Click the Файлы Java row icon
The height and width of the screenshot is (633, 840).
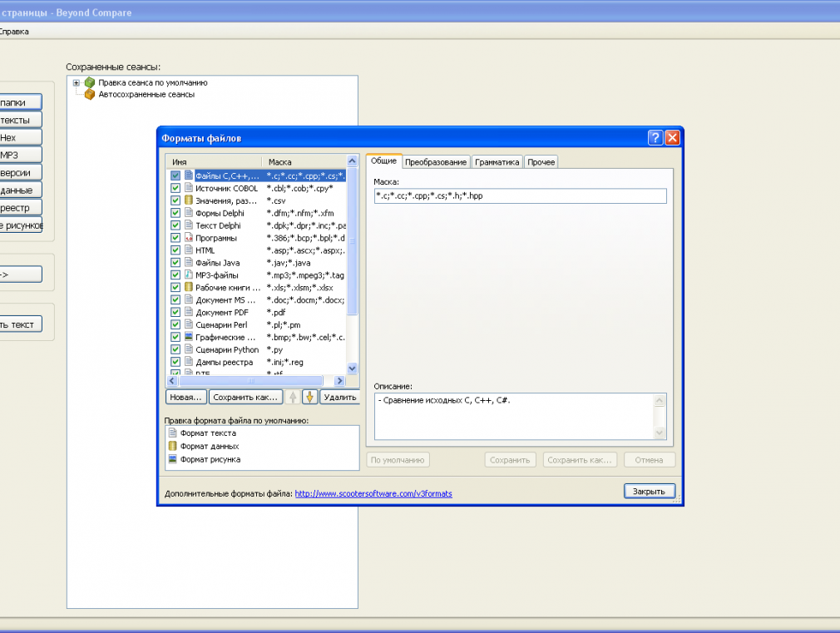point(189,262)
